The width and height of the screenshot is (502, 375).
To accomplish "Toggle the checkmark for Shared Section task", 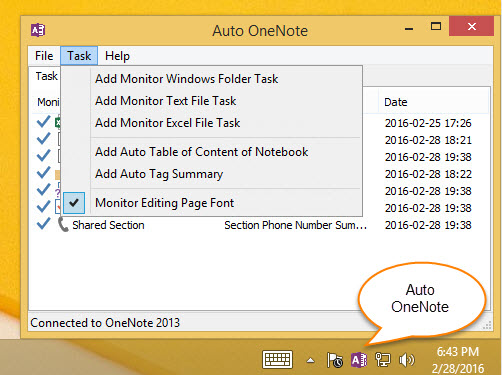I will [44, 224].
